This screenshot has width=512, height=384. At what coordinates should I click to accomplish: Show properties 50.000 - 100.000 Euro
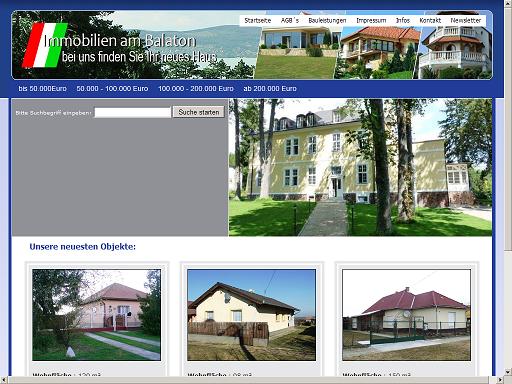[112, 89]
